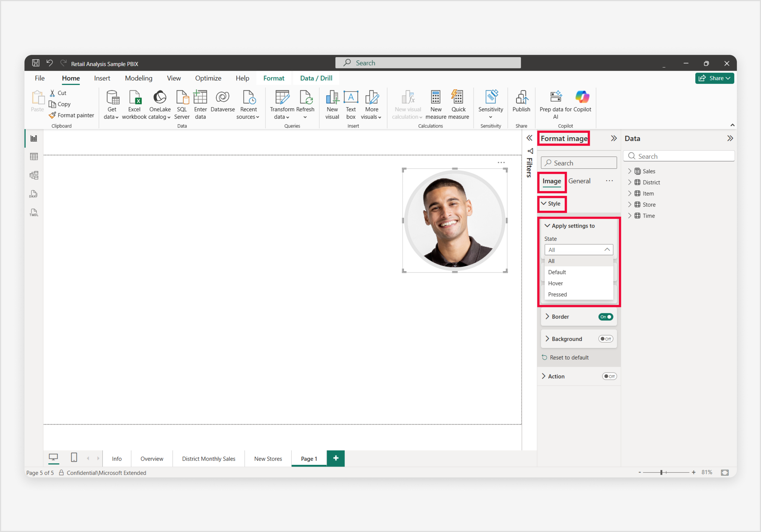Open the Model view sidebar icon
Viewport: 761px width, 532px height.
pyautogui.click(x=34, y=175)
